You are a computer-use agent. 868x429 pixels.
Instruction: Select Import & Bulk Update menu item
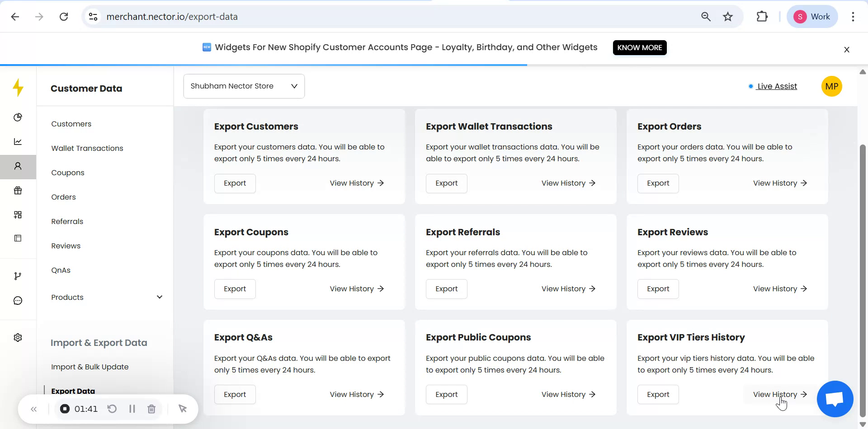click(x=90, y=367)
